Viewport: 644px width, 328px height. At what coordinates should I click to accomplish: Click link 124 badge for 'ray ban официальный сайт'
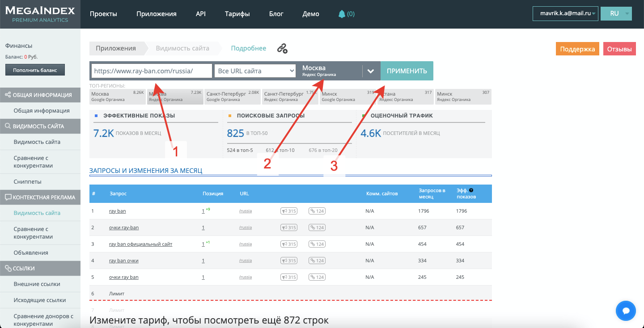317,244
